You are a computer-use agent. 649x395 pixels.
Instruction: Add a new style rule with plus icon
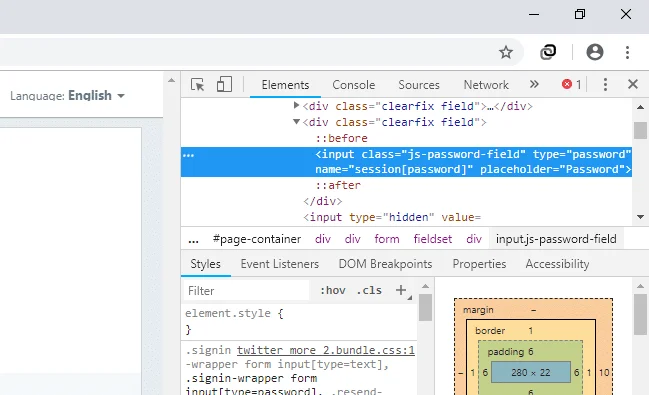(x=401, y=290)
